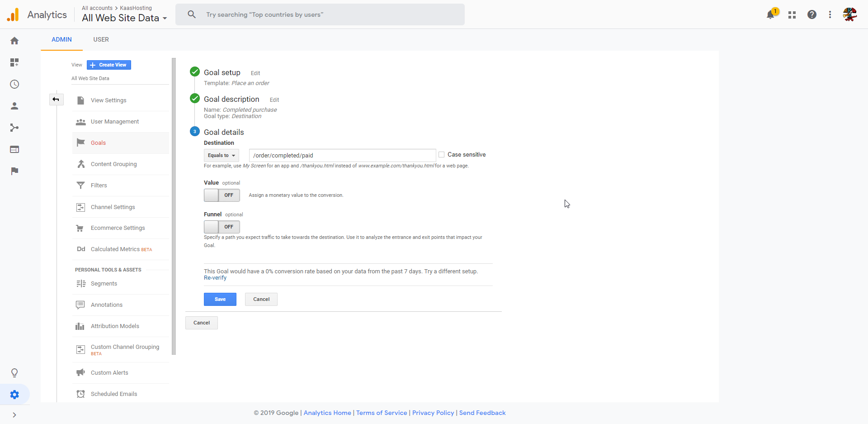This screenshot has width=868, height=424.
Task: Turn on the goal Value toggle
Action: click(222, 195)
